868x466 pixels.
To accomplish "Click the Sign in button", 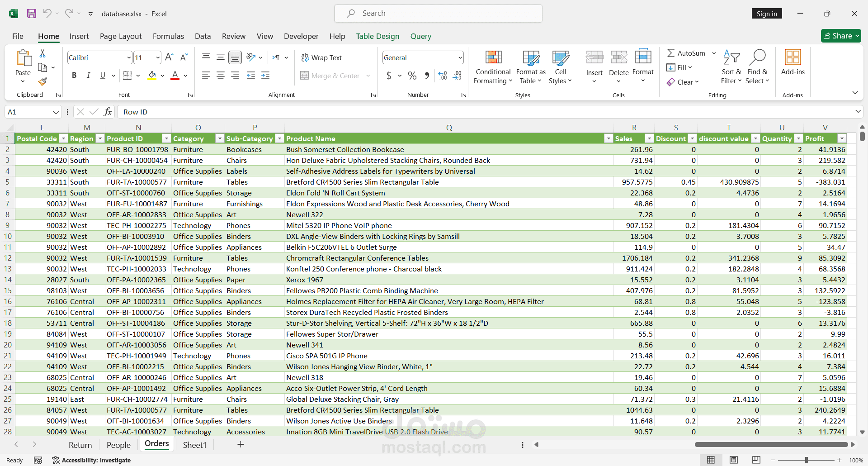I will [x=766, y=14].
